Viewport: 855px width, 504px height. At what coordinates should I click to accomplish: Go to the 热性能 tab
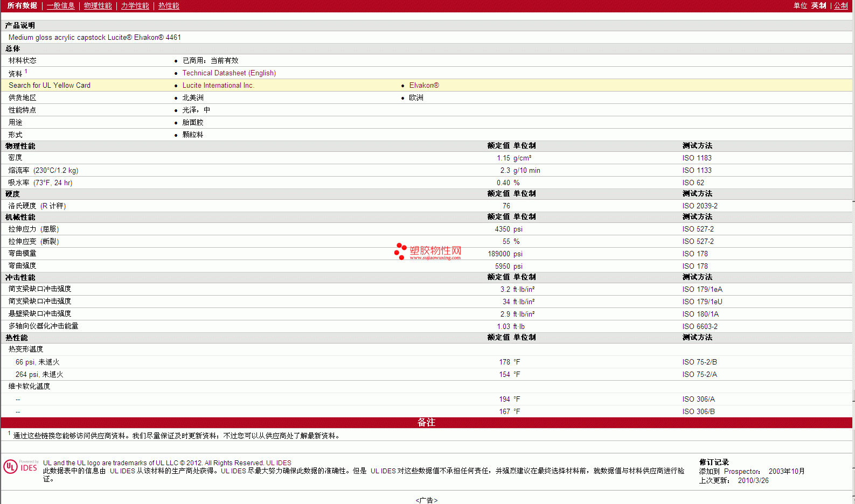169,6
